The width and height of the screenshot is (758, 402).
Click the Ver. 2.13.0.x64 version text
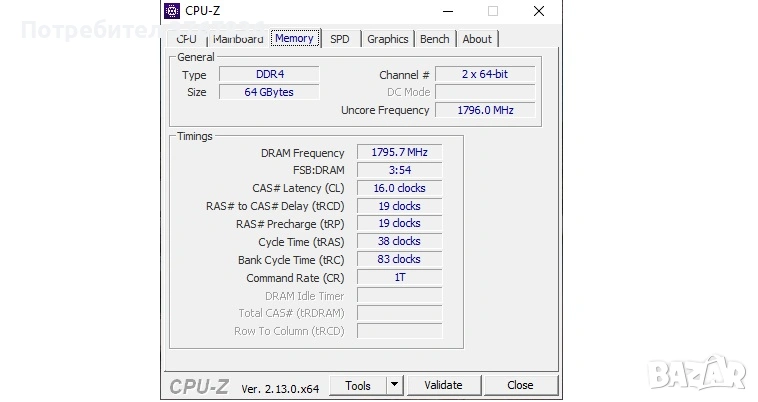(x=280, y=388)
